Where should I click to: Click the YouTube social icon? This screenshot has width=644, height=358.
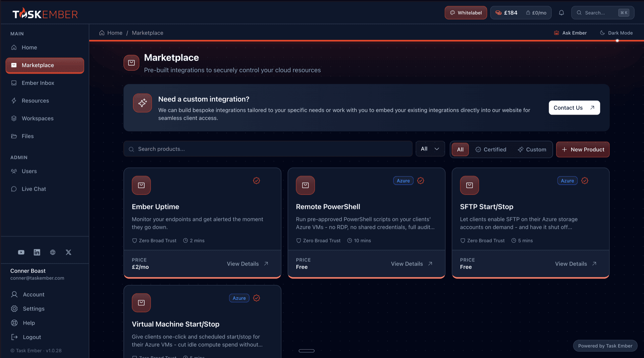pos(21,252)
